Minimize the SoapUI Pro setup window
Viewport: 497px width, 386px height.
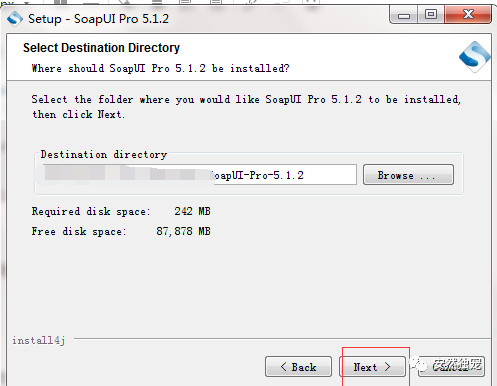[x=404, y=15]
